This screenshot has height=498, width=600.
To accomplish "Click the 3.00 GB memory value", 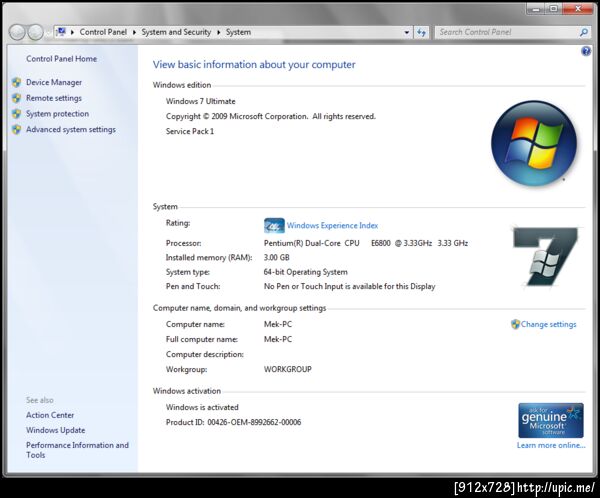I will [x=276, y=257].
